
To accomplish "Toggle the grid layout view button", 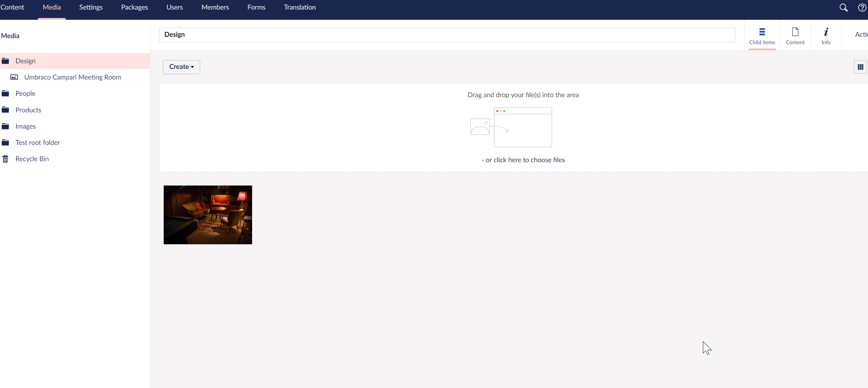I will click(860, 67).
